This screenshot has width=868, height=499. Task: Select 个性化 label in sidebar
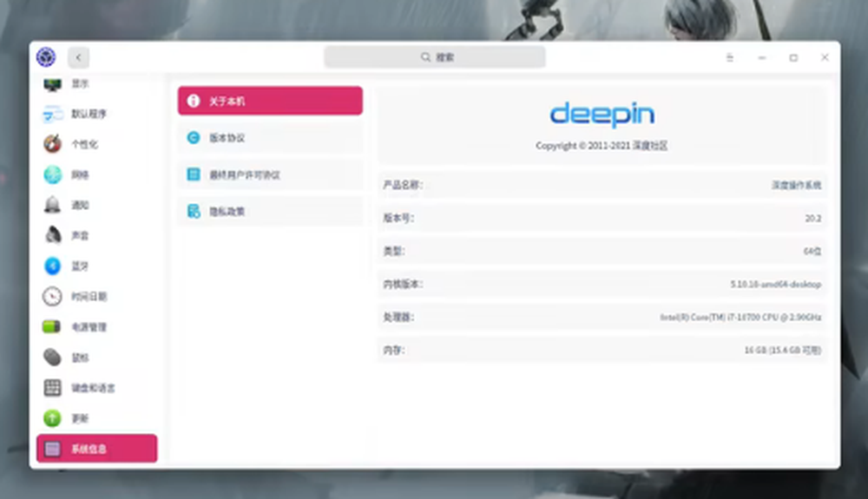85,144
